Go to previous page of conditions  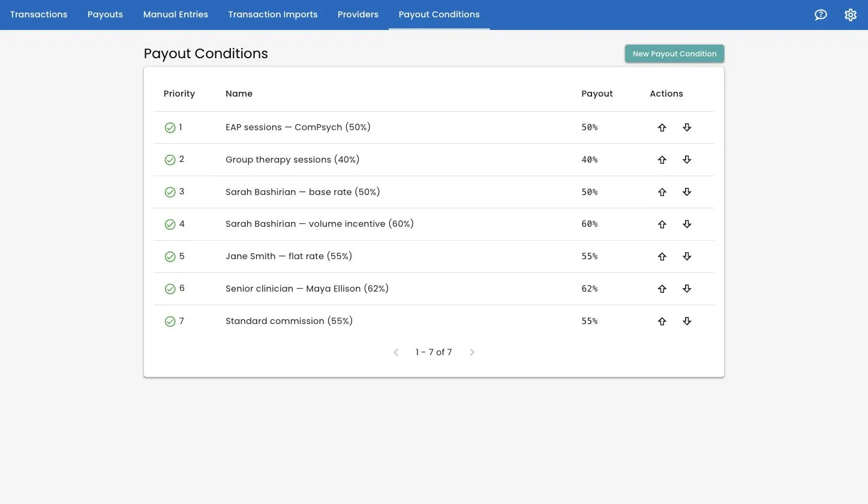[x=396, y=352]
